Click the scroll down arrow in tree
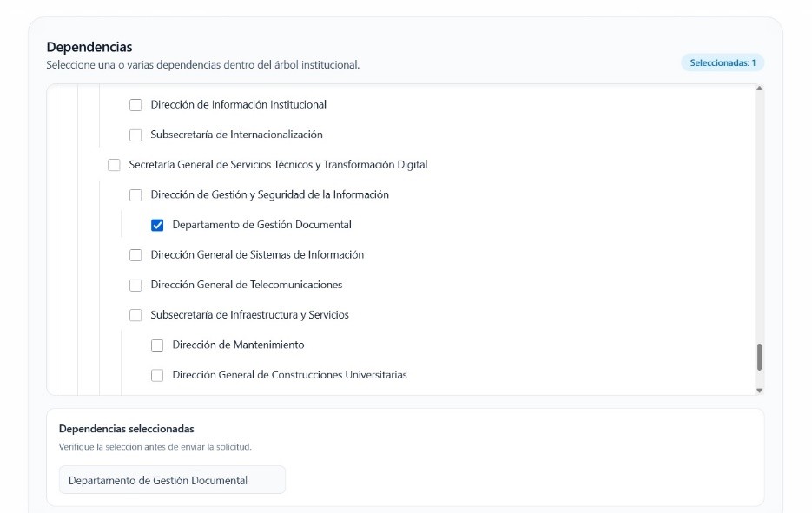Viewport: 812px width, 513px height. click(759, 391)
